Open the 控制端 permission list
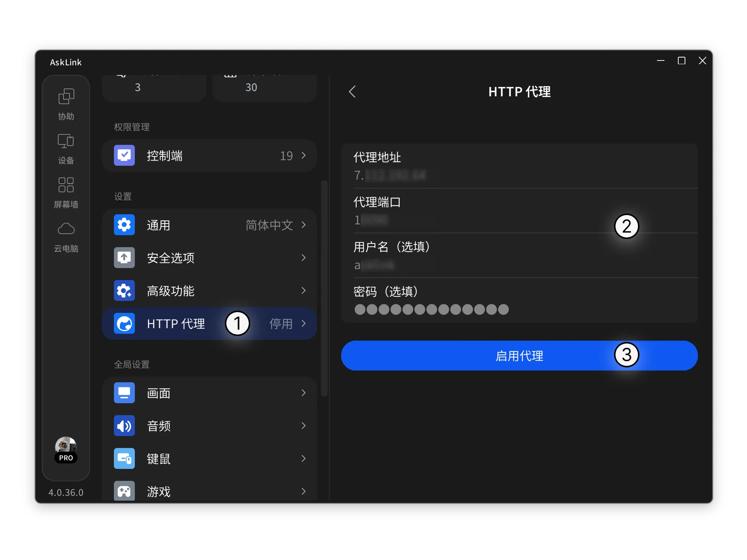This screenshot has height=560, width=747. [209, 156]
